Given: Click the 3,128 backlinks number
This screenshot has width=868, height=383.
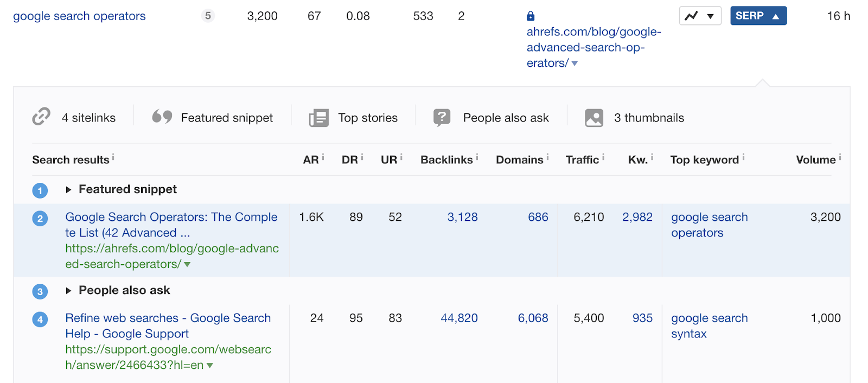Looking at the screenshot, I should (462, 217).
